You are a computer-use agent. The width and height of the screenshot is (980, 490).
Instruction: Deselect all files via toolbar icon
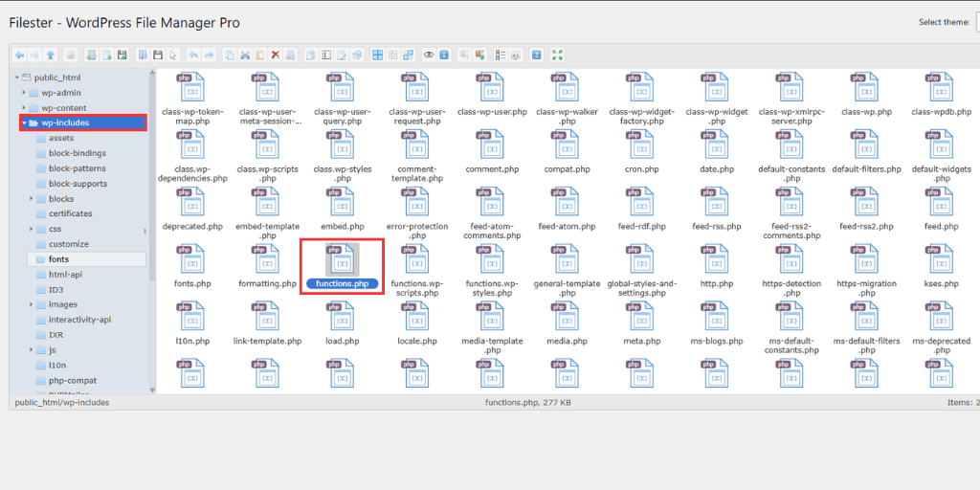pos(393,55)
